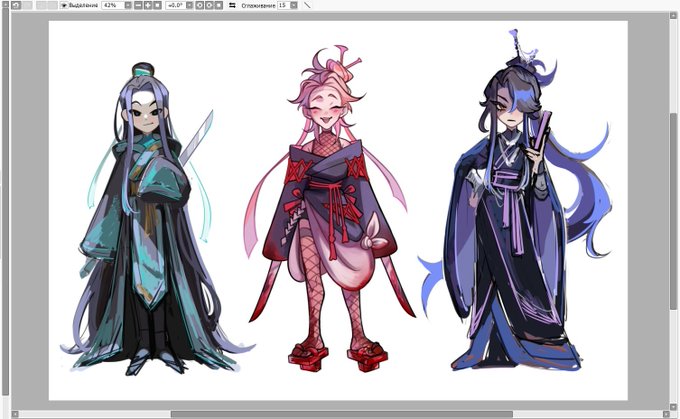Rotate canvas clockwise icon
The height and width of the screenshot is (419, 680).
coord(209,5)
